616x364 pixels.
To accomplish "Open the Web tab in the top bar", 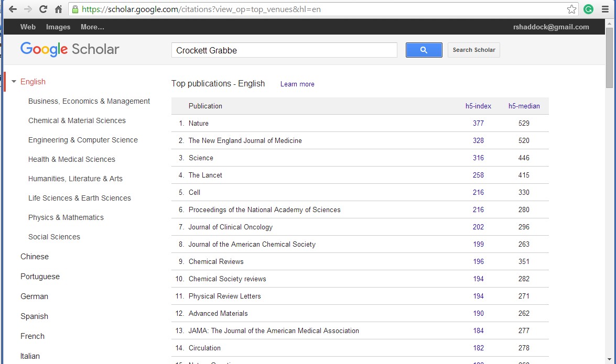I will coord(28,27).
